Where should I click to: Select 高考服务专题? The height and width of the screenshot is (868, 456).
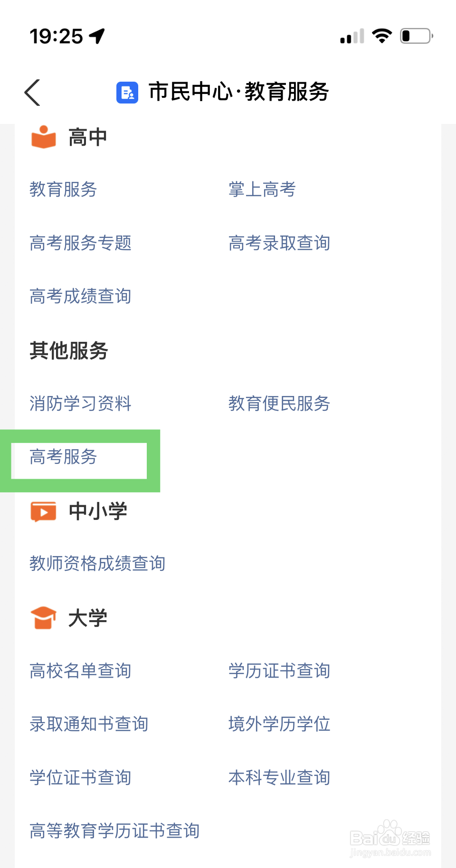[x=80, y=243]
